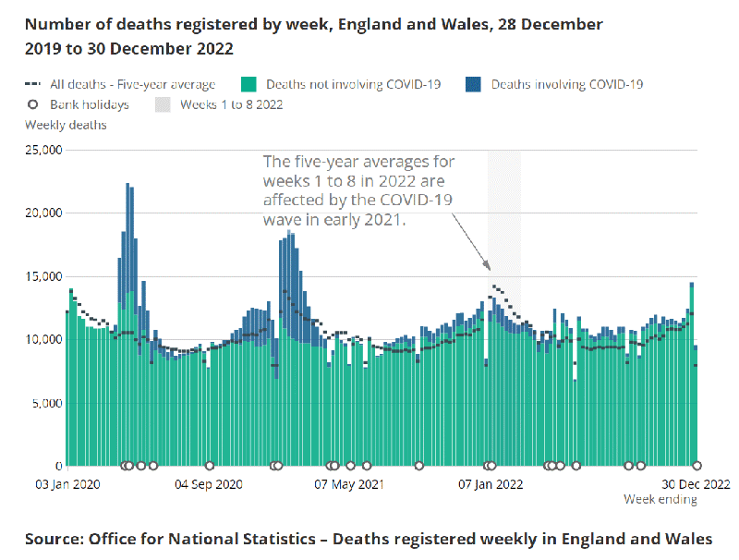Click the 'Weeks 1 to 8 2022' legend text
This screenshot has height=560, width=739.
coord(231,104)
